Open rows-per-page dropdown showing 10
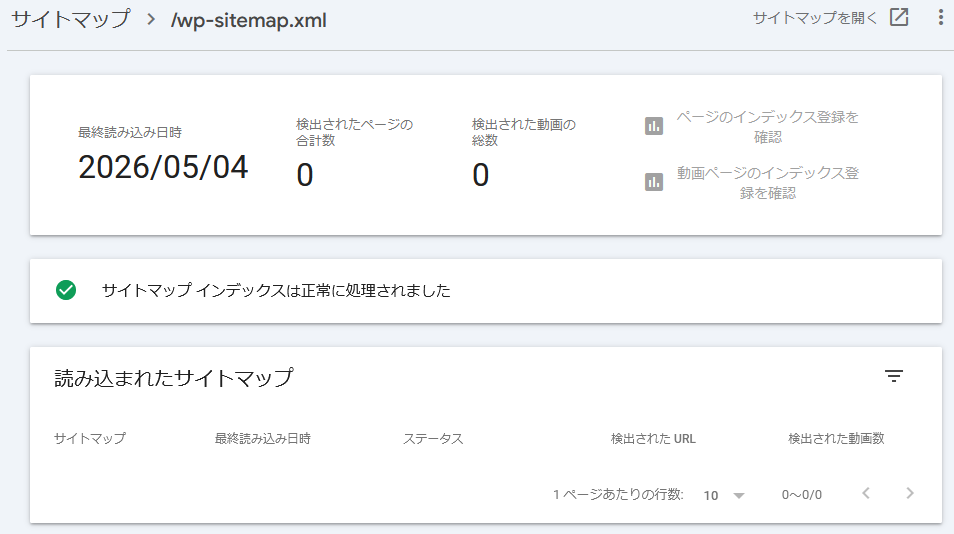Image resolution: width=954 pixels, height=534 pixels. point(724,495)
